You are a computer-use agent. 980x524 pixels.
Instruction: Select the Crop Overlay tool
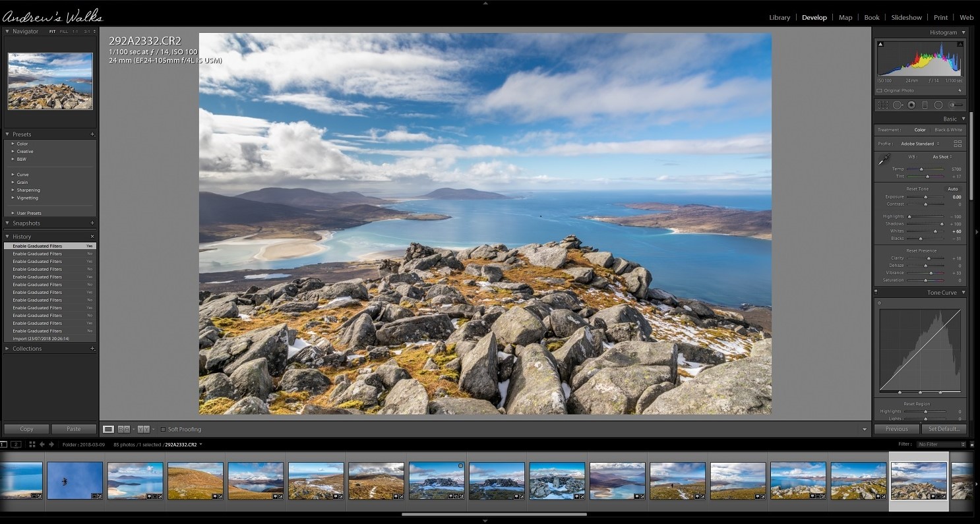[x=882, y=105]
